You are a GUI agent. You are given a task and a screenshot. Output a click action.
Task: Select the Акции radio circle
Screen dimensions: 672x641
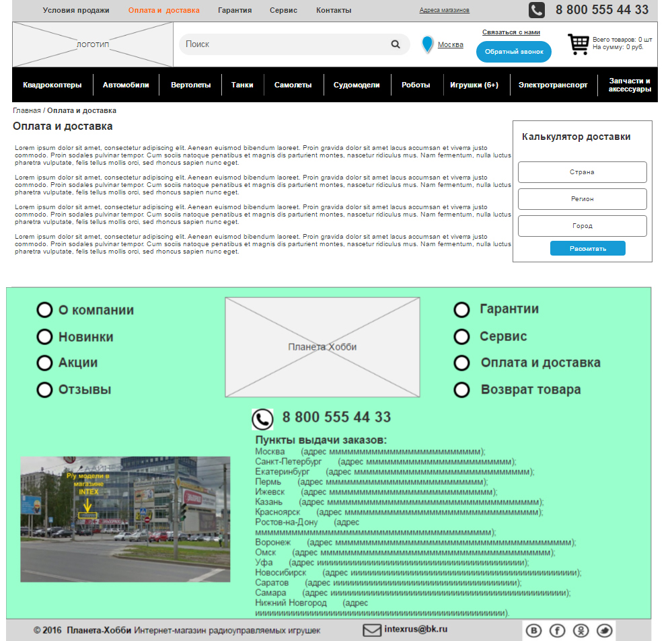coord(44,363)
